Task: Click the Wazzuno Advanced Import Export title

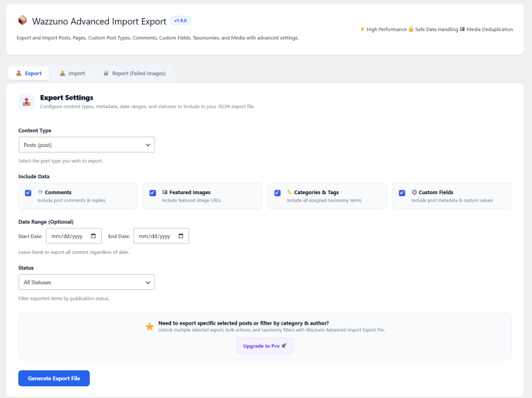Action: coord(99,21)
